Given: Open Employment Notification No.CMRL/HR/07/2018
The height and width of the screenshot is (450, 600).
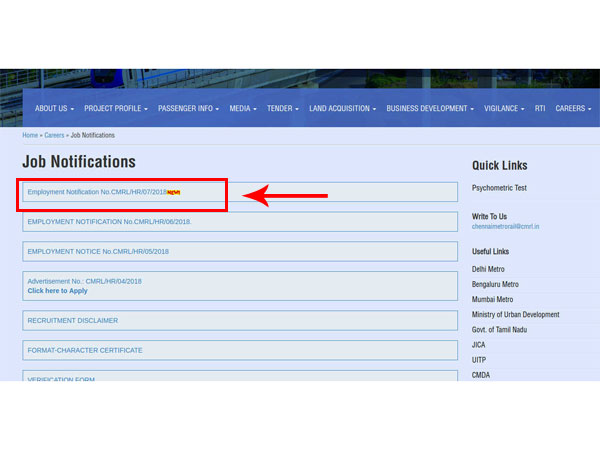Looking at the screenshot, I should (97, 192).
